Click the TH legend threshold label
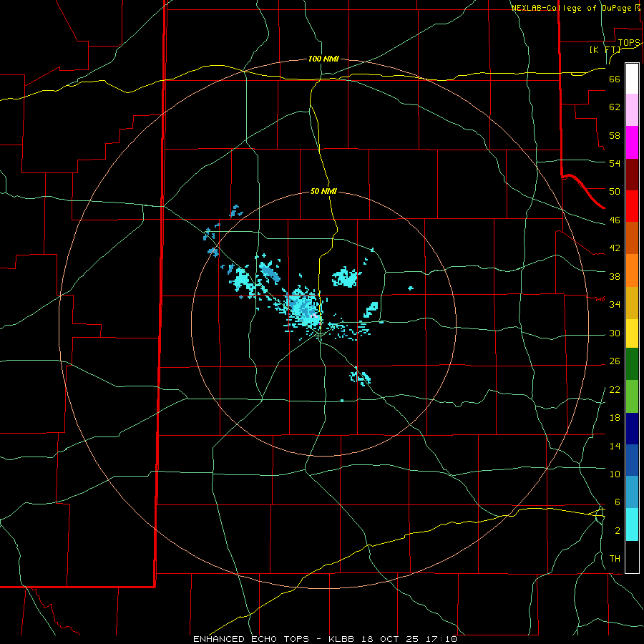This screenshot has height=644, width=644. [615, 559]
